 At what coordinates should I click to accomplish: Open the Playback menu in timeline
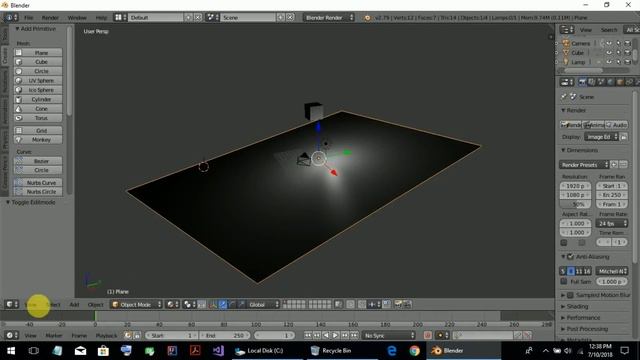pos(106,336)
